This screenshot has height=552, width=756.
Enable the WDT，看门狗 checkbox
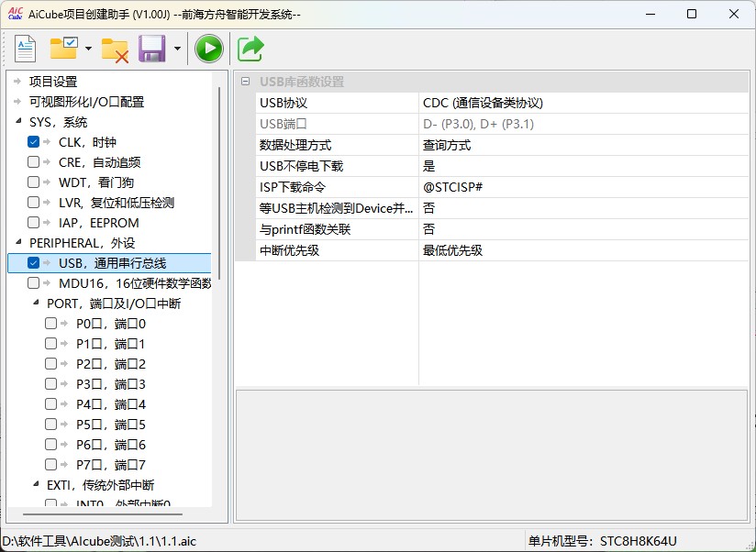click(x=33, y=182)
